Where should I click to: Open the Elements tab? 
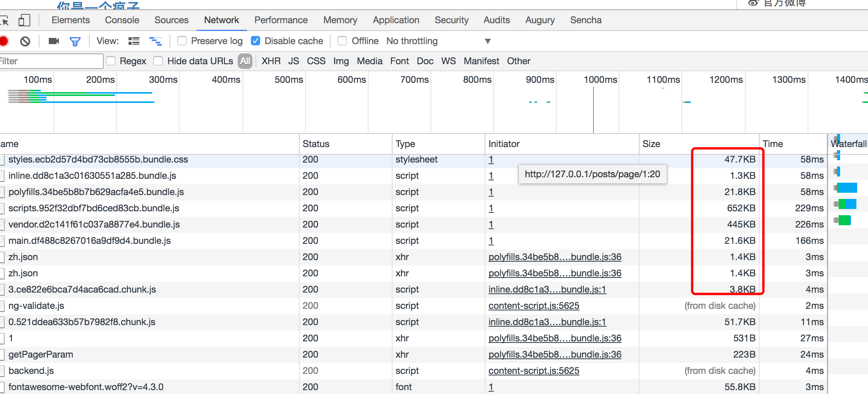point(71,20)
